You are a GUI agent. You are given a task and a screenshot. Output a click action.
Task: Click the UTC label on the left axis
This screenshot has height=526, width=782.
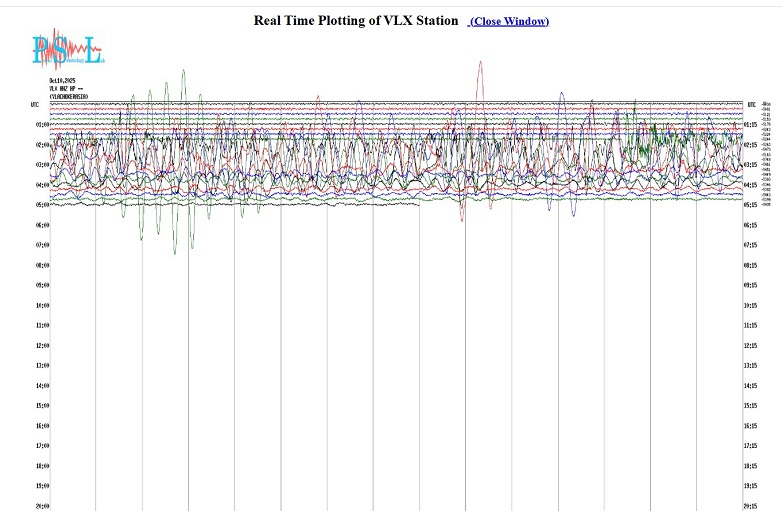tap(36, 104)
